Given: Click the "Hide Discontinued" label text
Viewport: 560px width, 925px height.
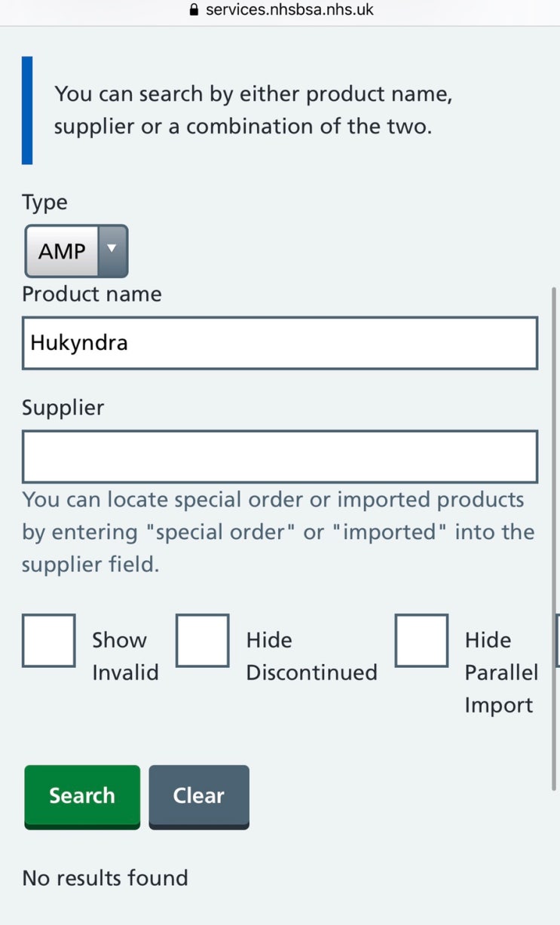Looking at the screenshot, I should 311,656.
